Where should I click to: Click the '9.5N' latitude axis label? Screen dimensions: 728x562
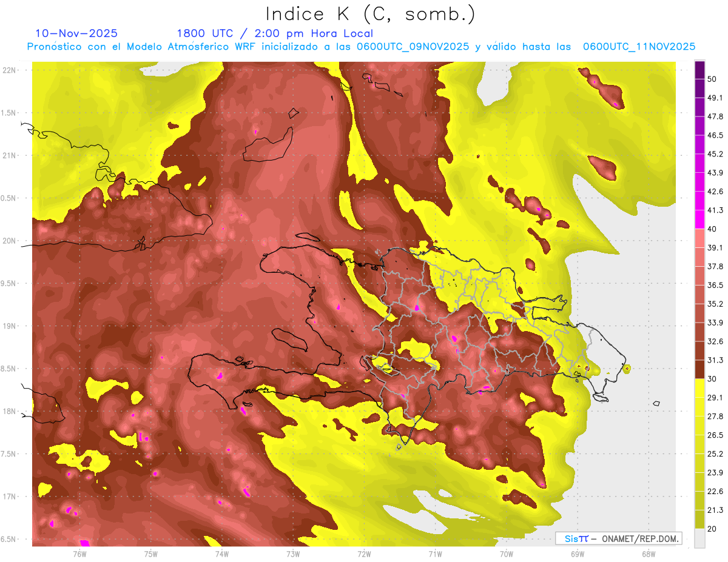[x=8, y=284]
